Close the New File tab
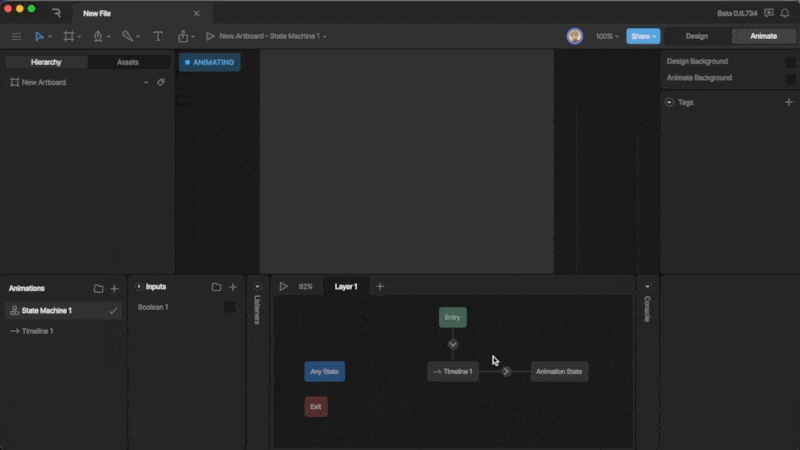The width and height of the screenshot is (800, 450). click(x=196, y=13)
